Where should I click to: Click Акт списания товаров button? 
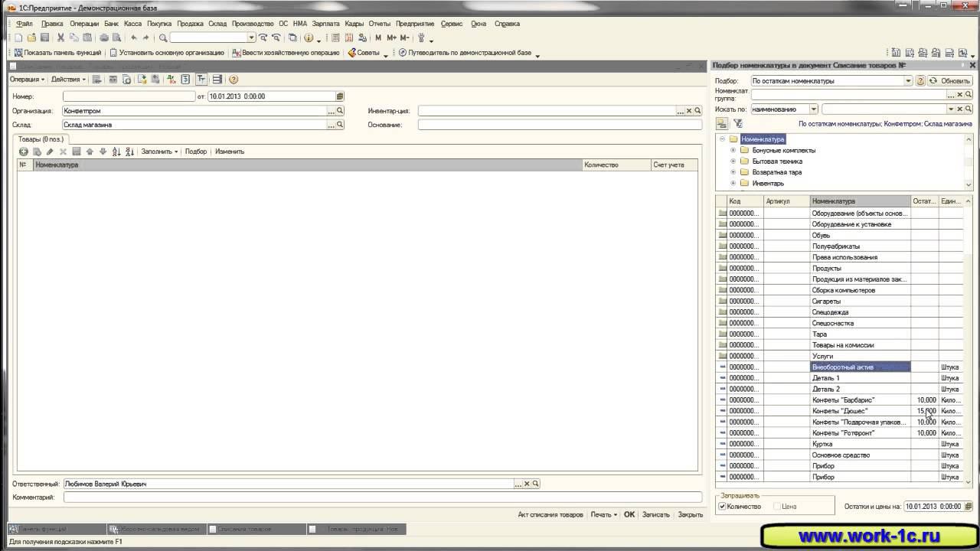550,514
